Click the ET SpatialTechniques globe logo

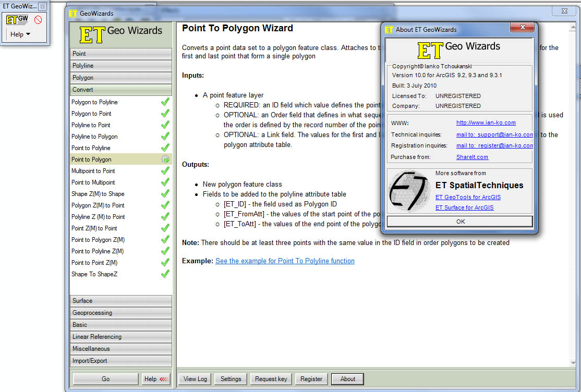410,191
